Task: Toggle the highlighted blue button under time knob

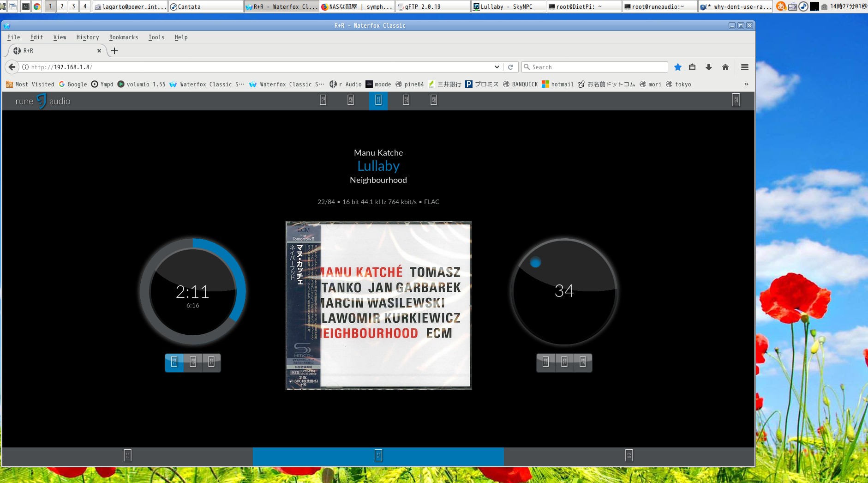Action: tap(174, 362)
